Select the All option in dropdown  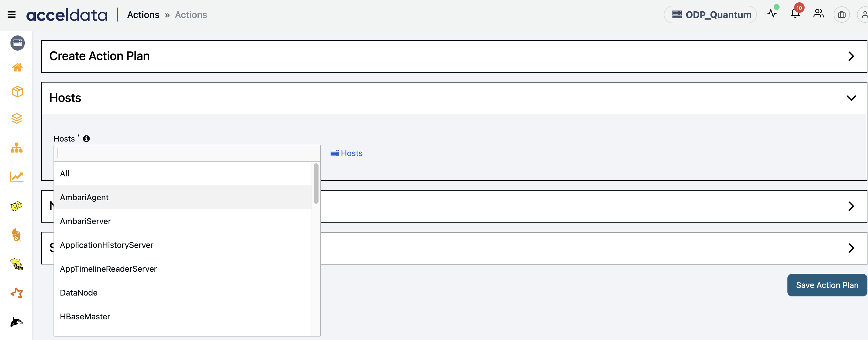click(x=64, y=173)
